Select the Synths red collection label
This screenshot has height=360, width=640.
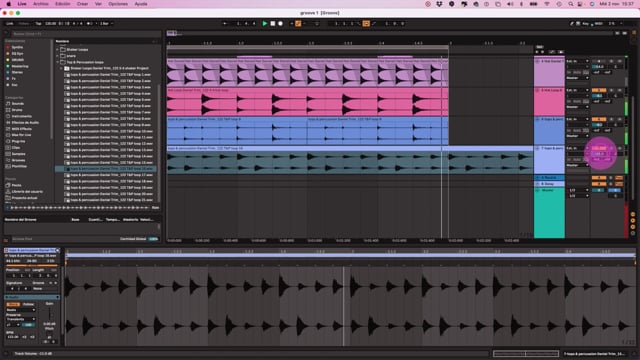coord(17,47)
